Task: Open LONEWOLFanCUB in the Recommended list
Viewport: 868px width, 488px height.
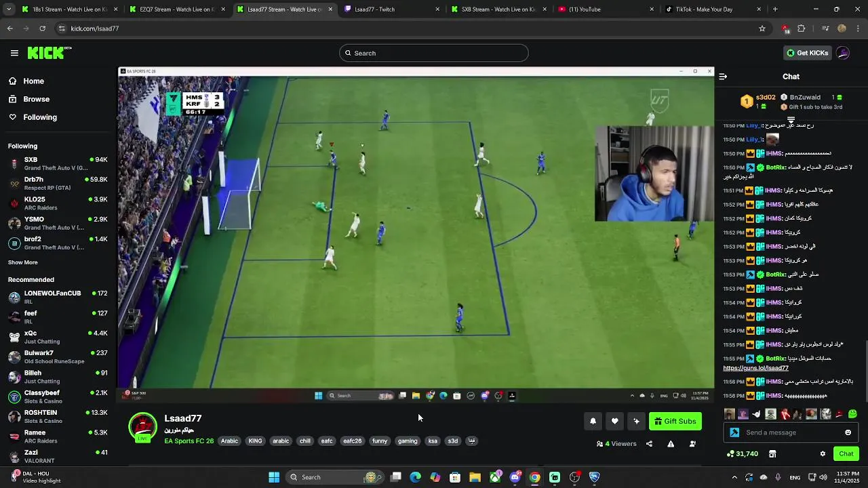Action: pyautogui.click(x=58, y=297)
